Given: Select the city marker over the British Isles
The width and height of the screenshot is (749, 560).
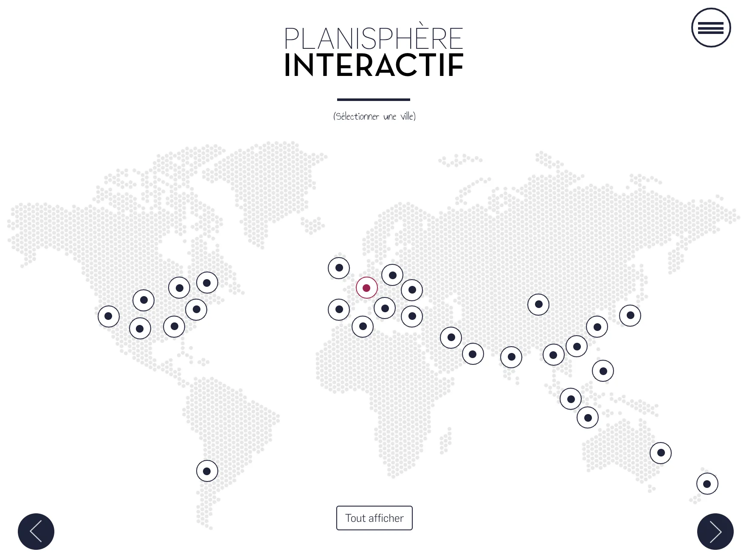Looking at the screenshot, I should pos(339,268).
